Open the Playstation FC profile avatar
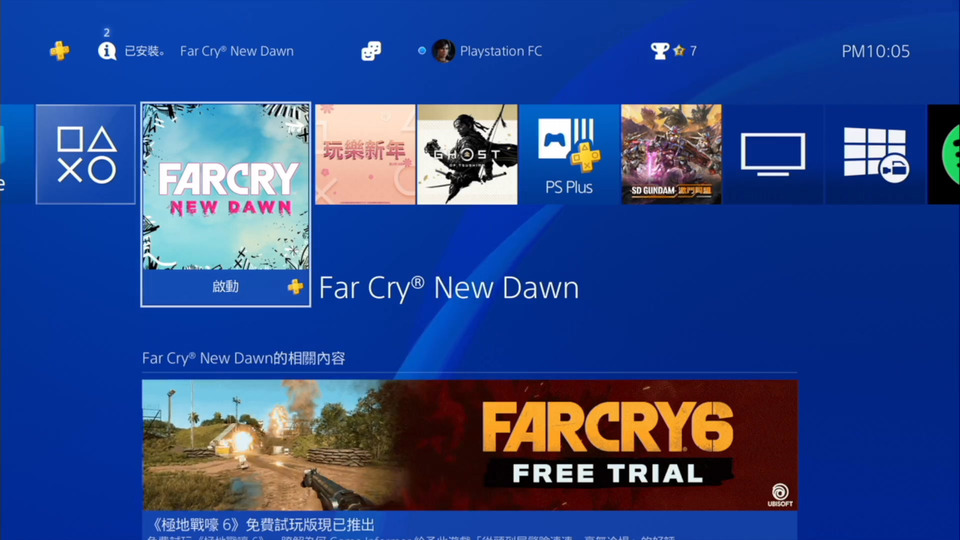The width and height of the screenshot is (960, 540). [443, 51]
